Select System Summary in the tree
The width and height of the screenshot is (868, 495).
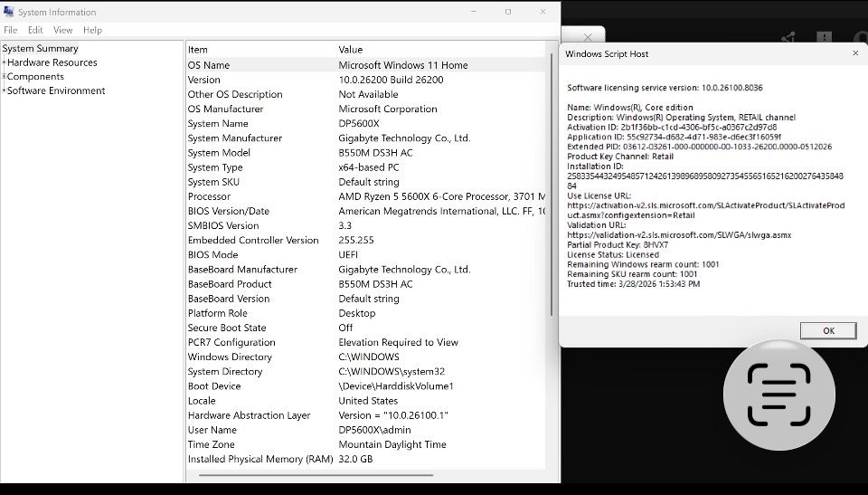40,49
